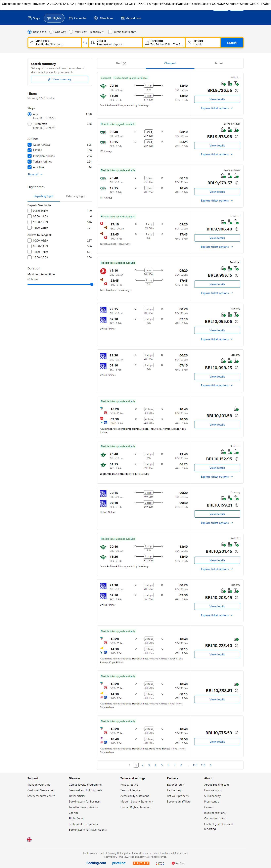Click the Going to Bangkok destination field
This screenshot has width=271, height=868.
point(116,43)
